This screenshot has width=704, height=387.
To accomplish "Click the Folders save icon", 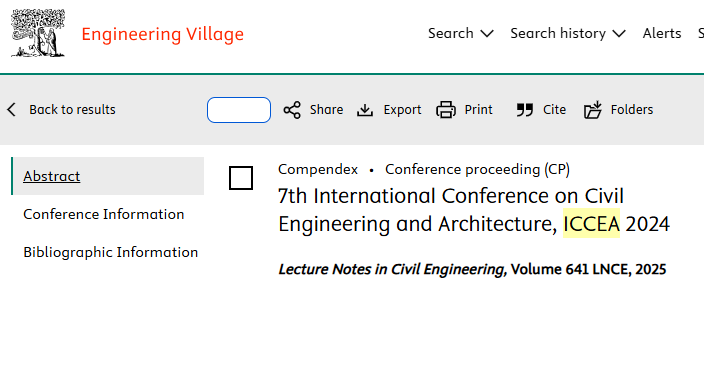I will (593, 110).
